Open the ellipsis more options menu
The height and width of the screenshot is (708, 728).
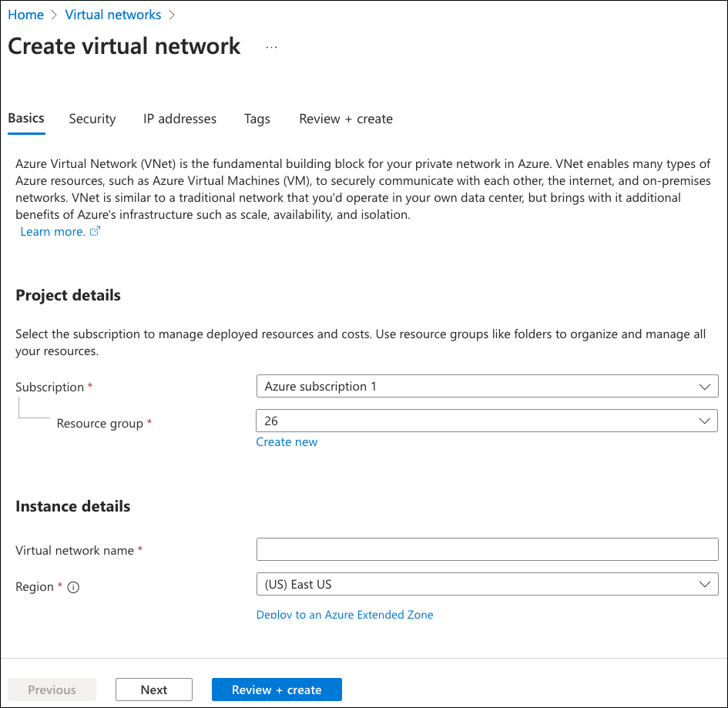[271, 47]
